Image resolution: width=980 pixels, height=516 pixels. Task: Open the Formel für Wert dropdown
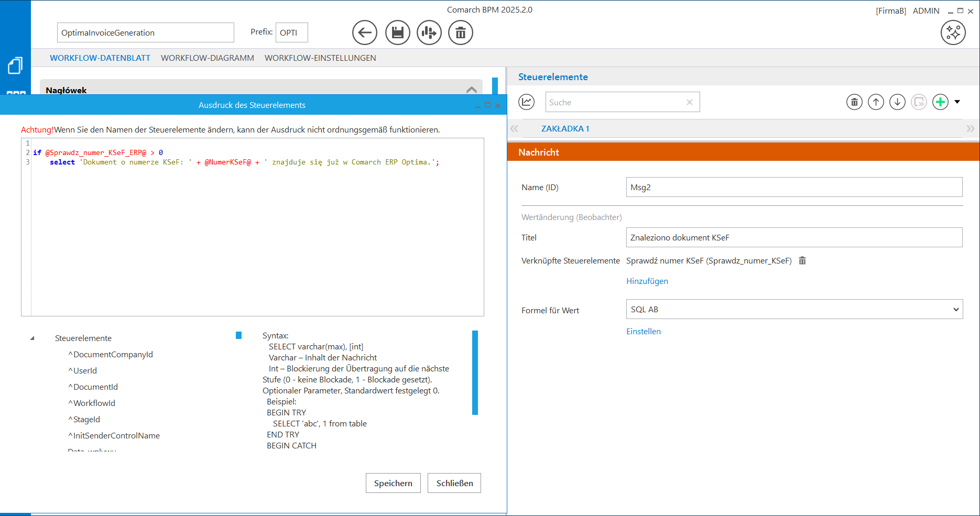coord(794,309)
